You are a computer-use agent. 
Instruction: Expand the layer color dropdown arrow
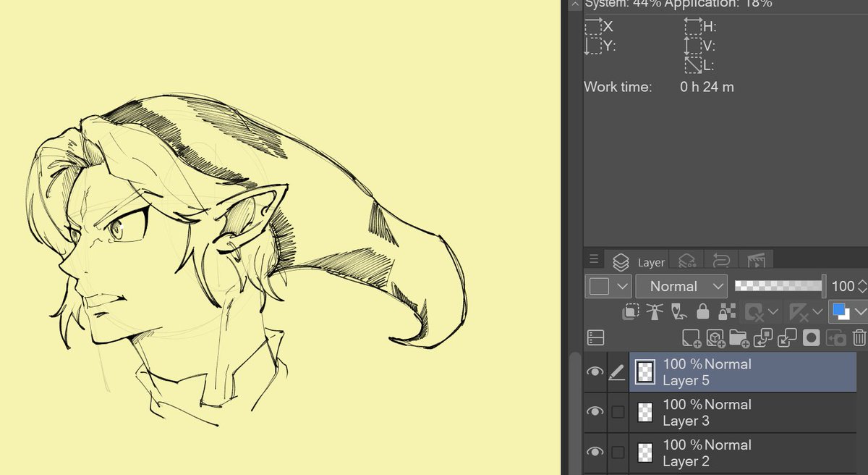[859, 312]
